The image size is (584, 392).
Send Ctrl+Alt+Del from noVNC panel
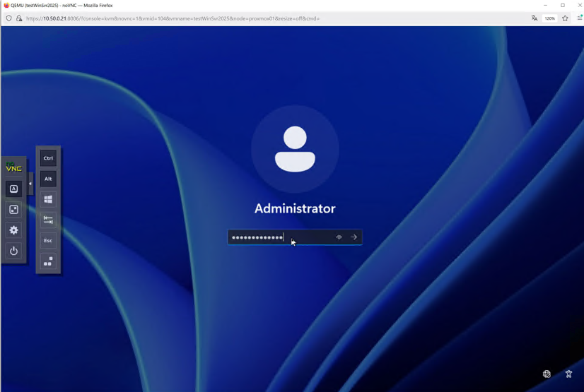pos(48,261)
